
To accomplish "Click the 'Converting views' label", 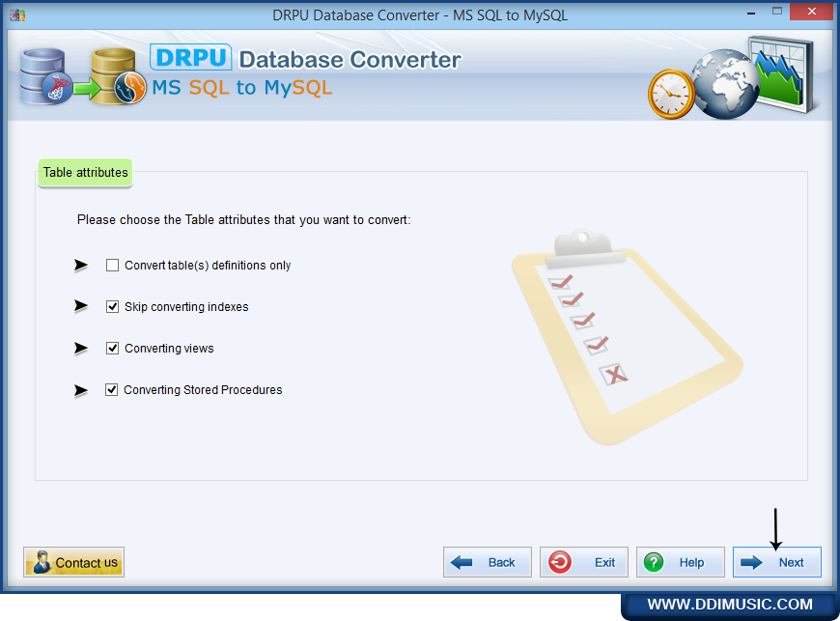I will (x=169, y=349).
